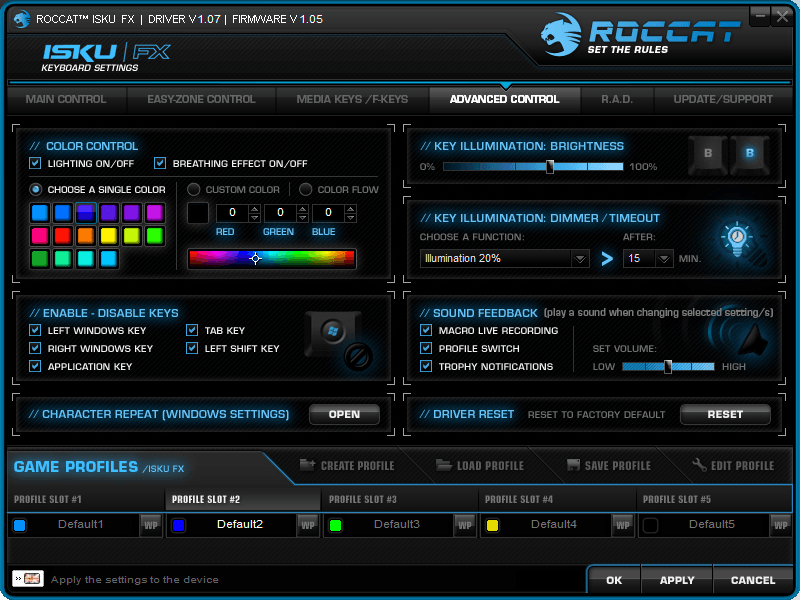Click Open for Character Repeat settings
Screen dimensions: 800x600
click(x=344, y=414)
